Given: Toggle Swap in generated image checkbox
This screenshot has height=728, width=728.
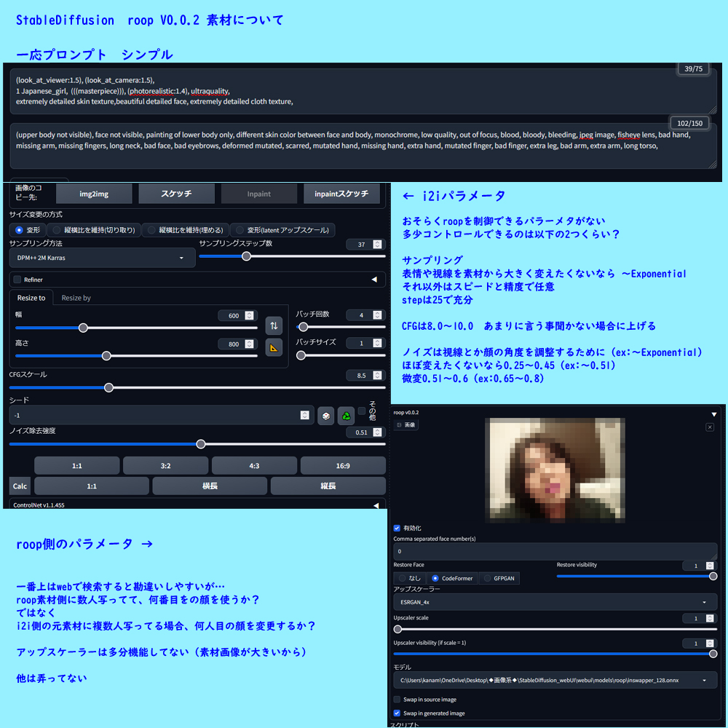Looking at the screenshot, I should 397,713.
